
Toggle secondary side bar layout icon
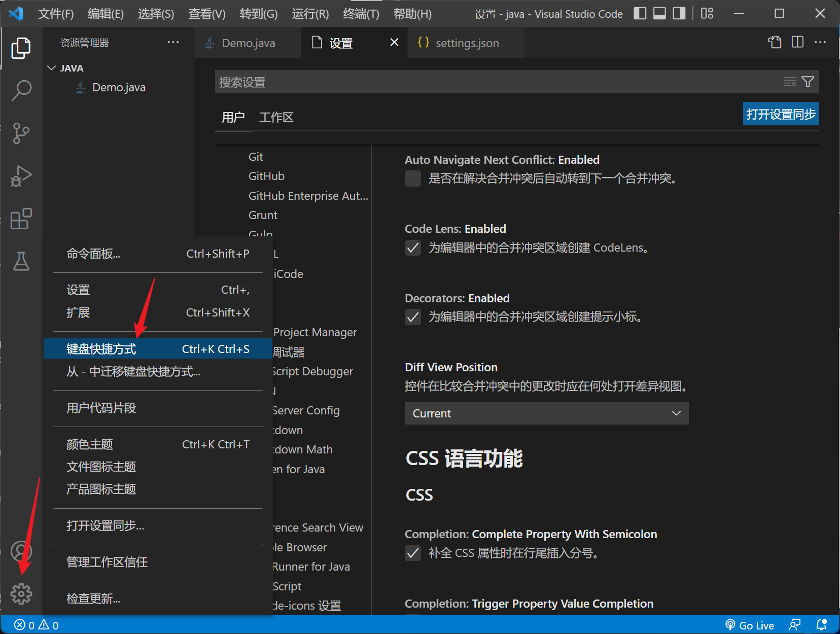679,14
